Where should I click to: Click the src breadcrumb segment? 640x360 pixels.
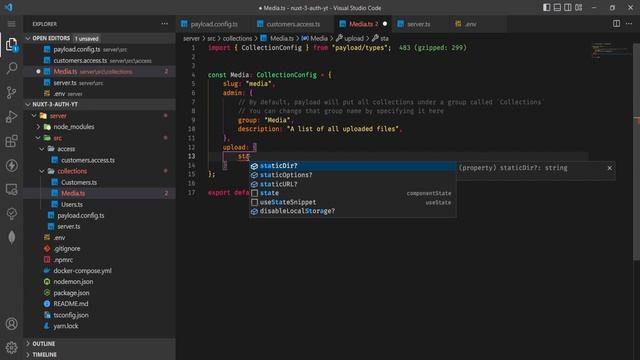pos(211,38)
